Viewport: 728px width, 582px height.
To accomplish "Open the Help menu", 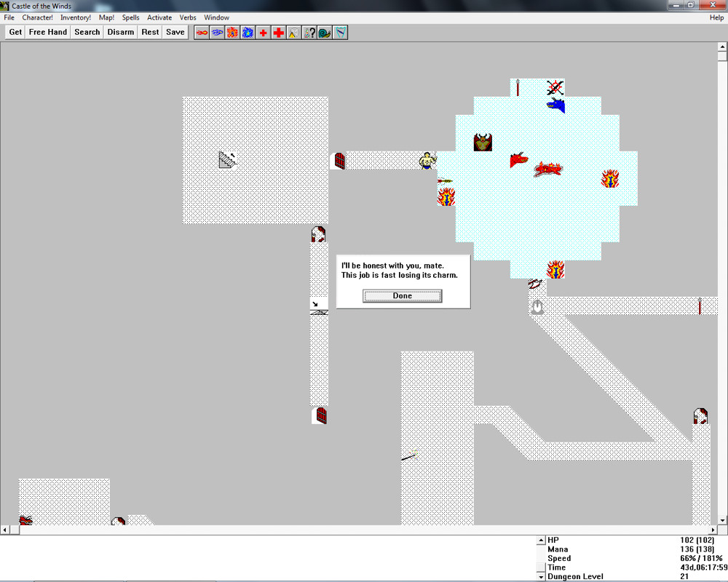I will click(x=716, y=17).
